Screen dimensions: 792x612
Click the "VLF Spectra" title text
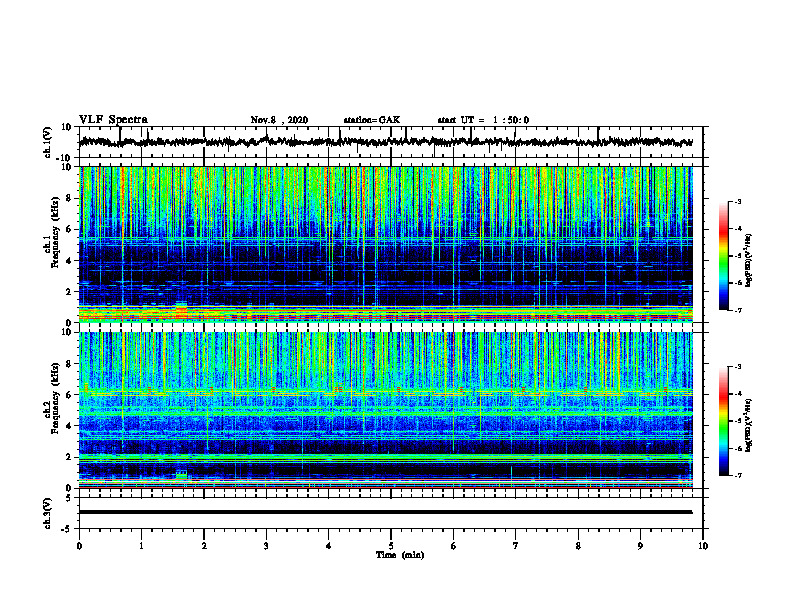113,120
